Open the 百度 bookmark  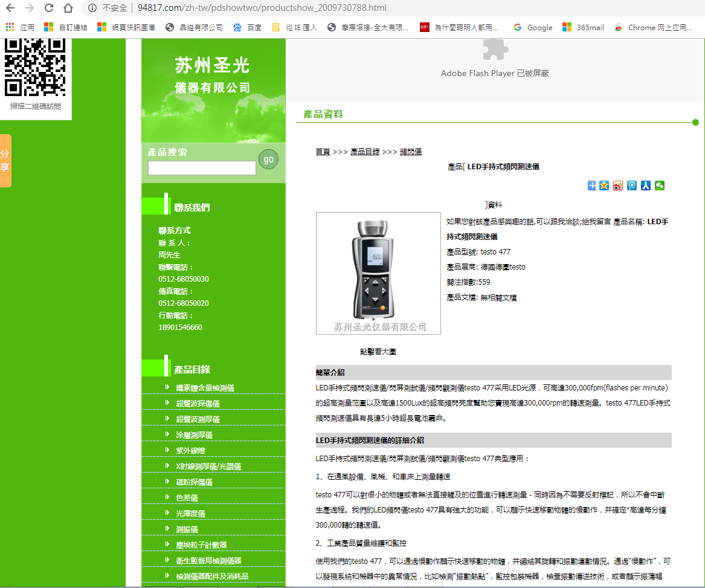(247, 27)
